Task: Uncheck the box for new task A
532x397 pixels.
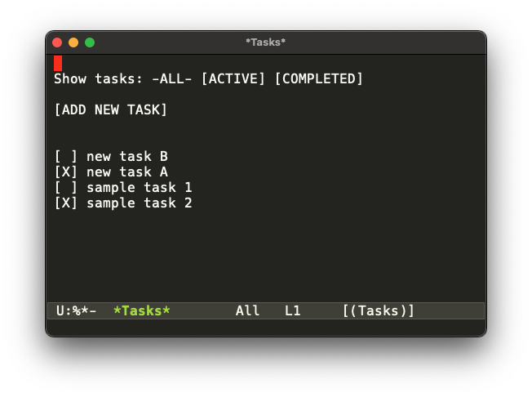Action: 66,172
